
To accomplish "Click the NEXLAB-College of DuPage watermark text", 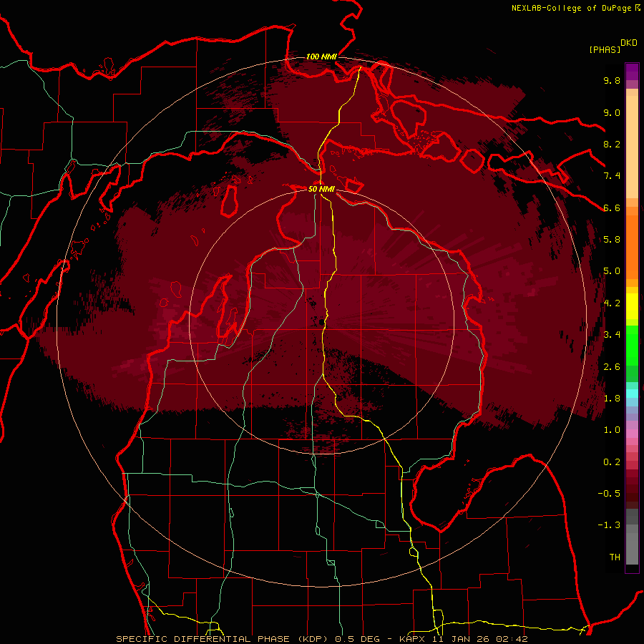I will 571,8.
